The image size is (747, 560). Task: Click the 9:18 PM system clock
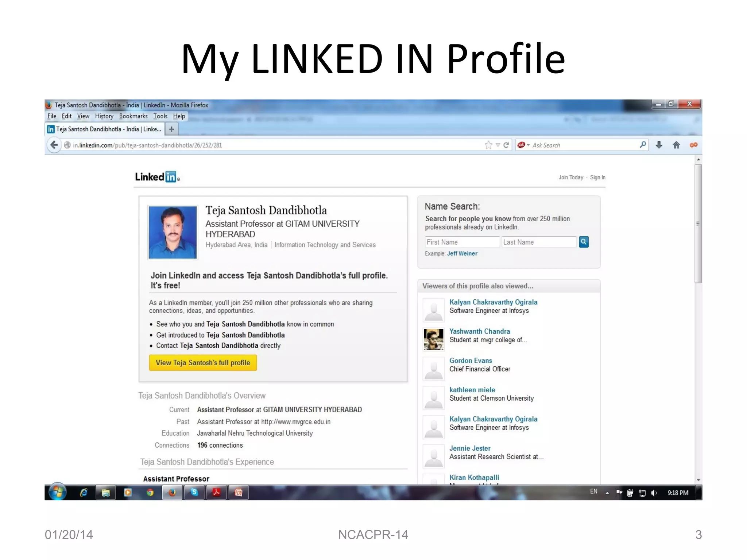click(678, 493)
